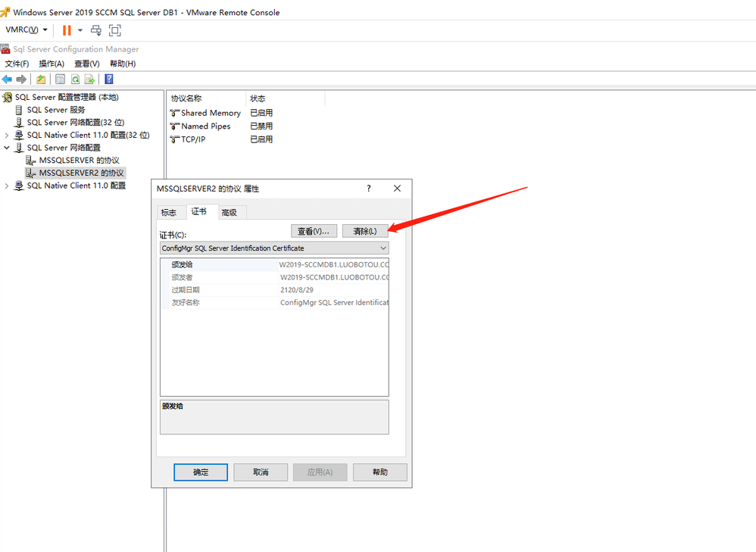Click the SQL Server 服务 tree icon
756x552 pixels.
(x=19, y=110)
